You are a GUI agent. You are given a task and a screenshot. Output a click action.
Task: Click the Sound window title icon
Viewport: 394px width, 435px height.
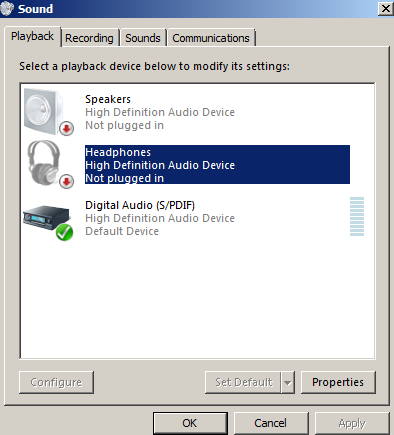point(7,8)
